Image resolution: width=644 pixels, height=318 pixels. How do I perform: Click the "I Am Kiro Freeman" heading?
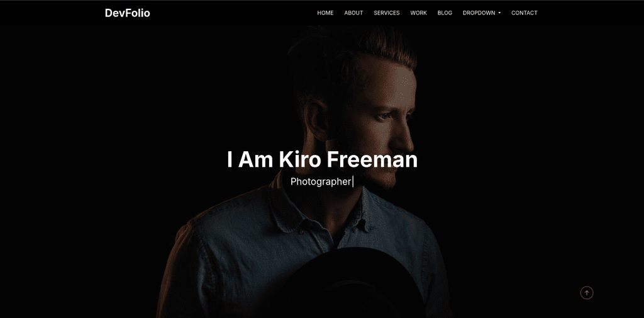click(322, 159)
